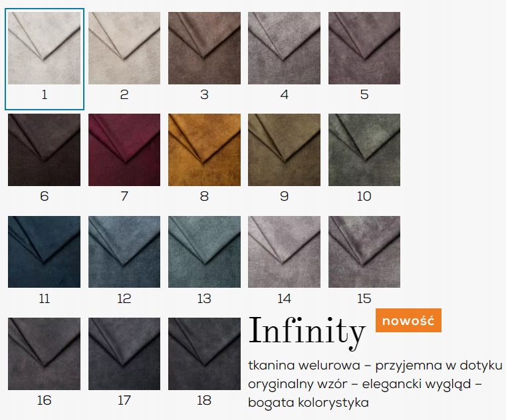
Task: Select charcoal fabric swatch number 16
Action: coord(44,354)
